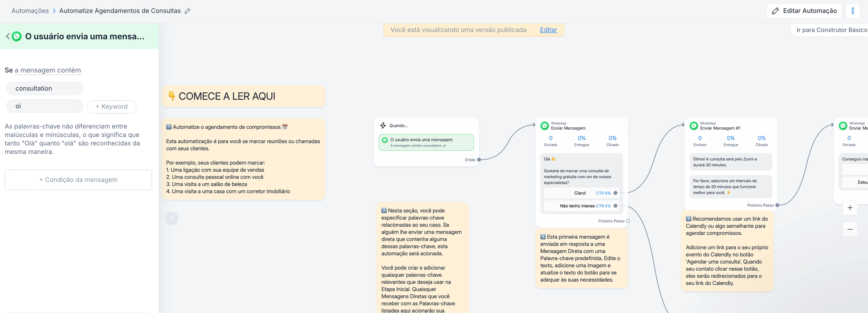This screenshot has height=313, width=868.
Task: Click the back arrow in side panel header
Action: pos(8,36)
